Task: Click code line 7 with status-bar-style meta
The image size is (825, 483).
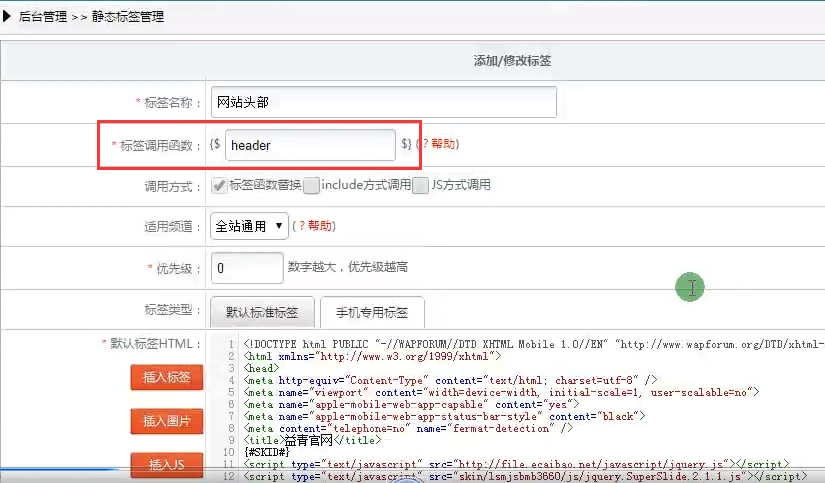Action: (444, 416)
